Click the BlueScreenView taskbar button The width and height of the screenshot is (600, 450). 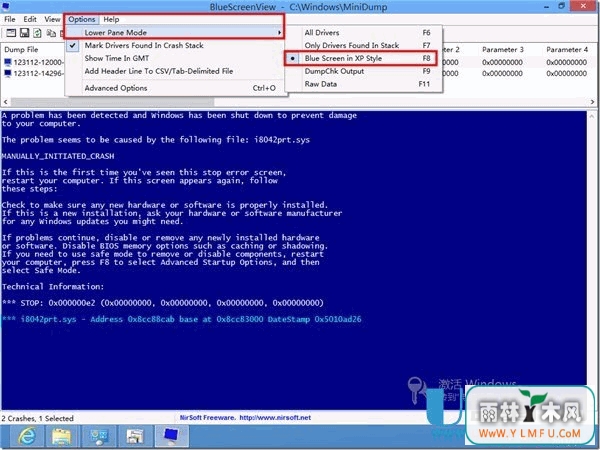pyautogui.click(x=172, y=436)
